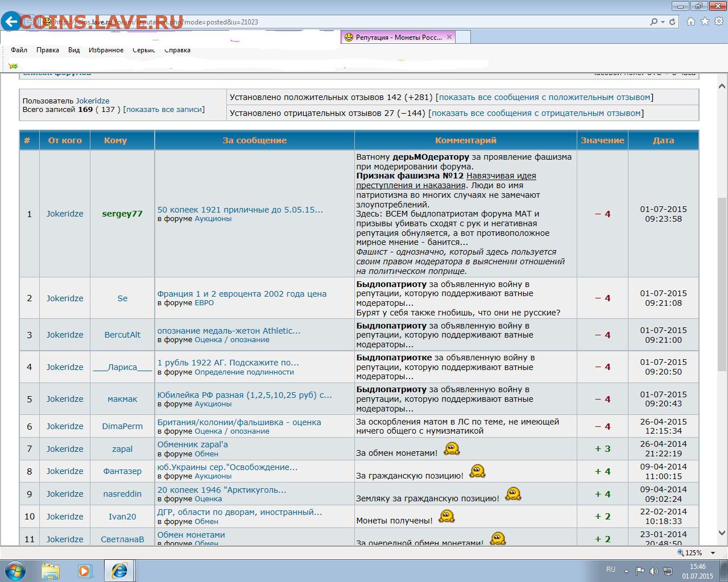The image size is (728, 582).
Task: Click the "26-04-2015 12:15:34" date cell
Action: click(x=663, y=426)
